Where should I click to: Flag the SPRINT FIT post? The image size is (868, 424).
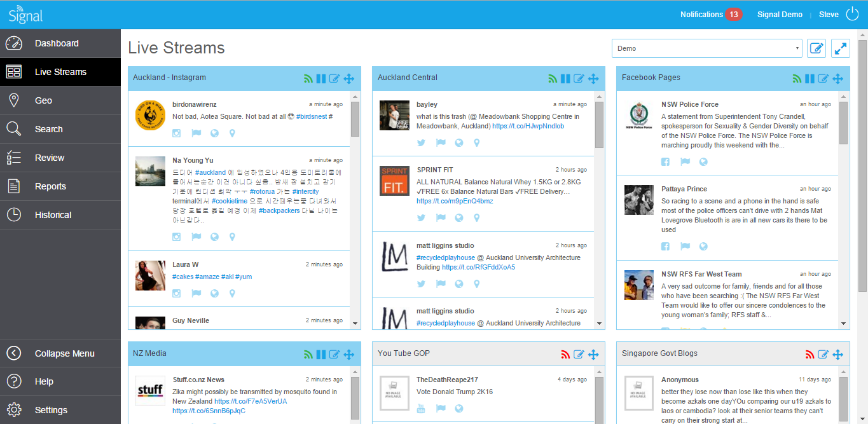click(x=441, y=217)
